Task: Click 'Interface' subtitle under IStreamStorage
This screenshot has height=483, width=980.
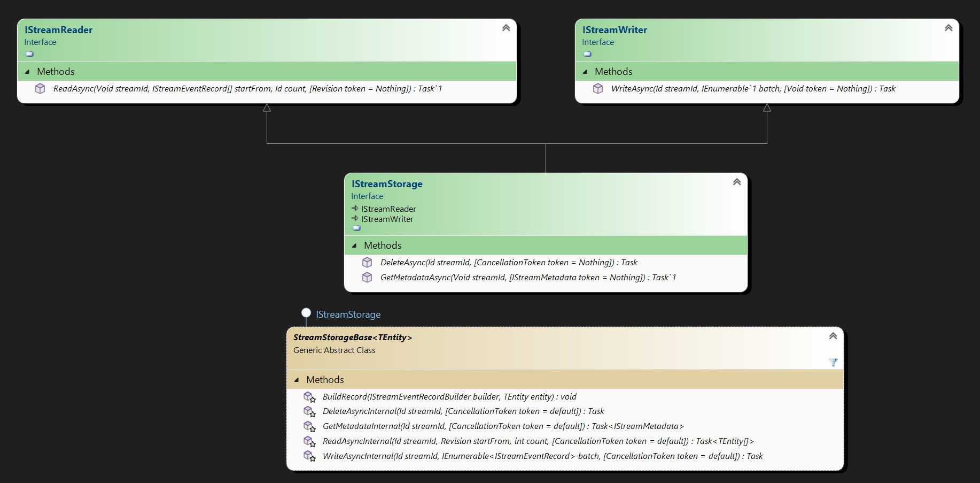Action: (x=367, y=196)
